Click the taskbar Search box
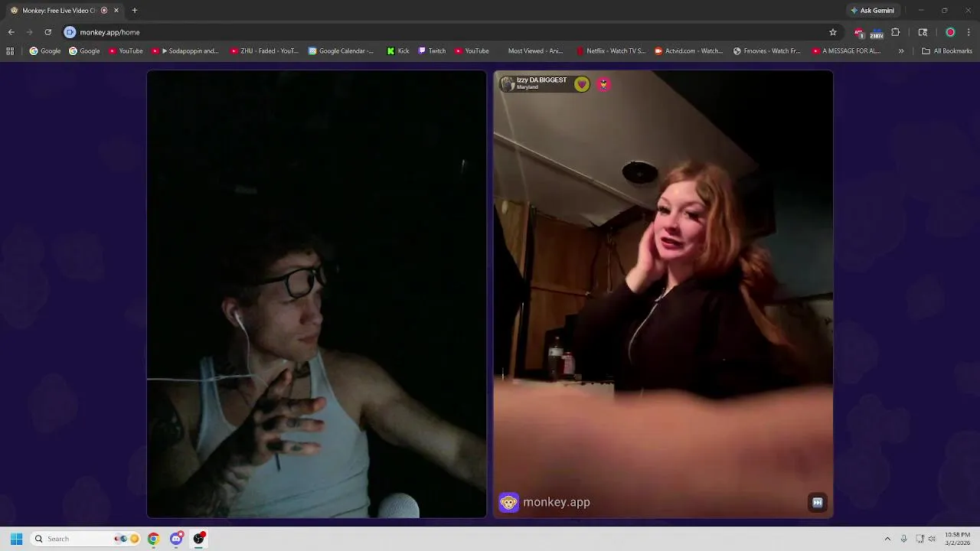980x551 pixels. [86, 539]
